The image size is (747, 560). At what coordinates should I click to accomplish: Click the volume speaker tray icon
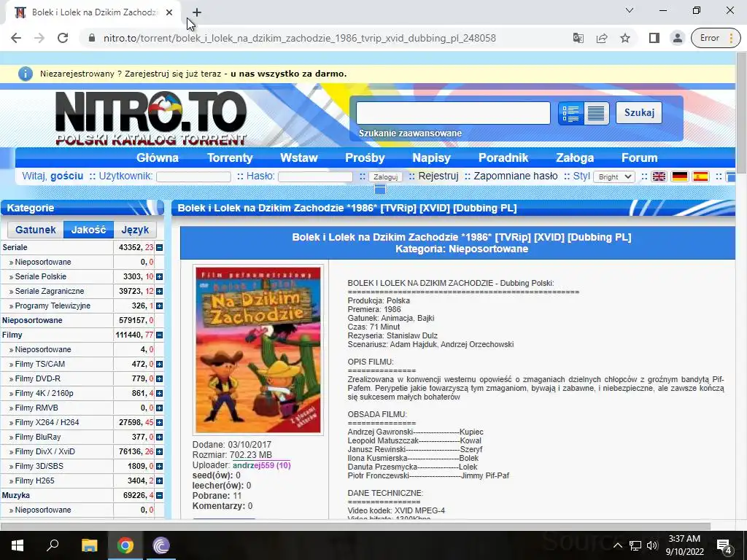(652, 545)
